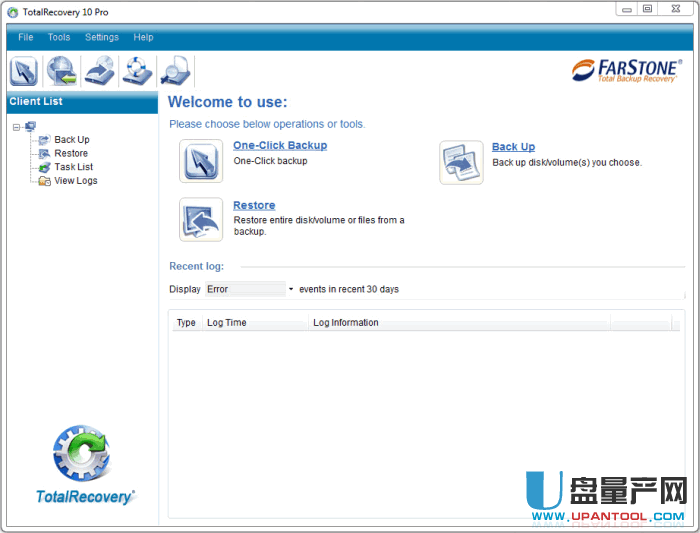Click the One-Click Backup link
The image size is (700, 533).
tap(280, 145)
